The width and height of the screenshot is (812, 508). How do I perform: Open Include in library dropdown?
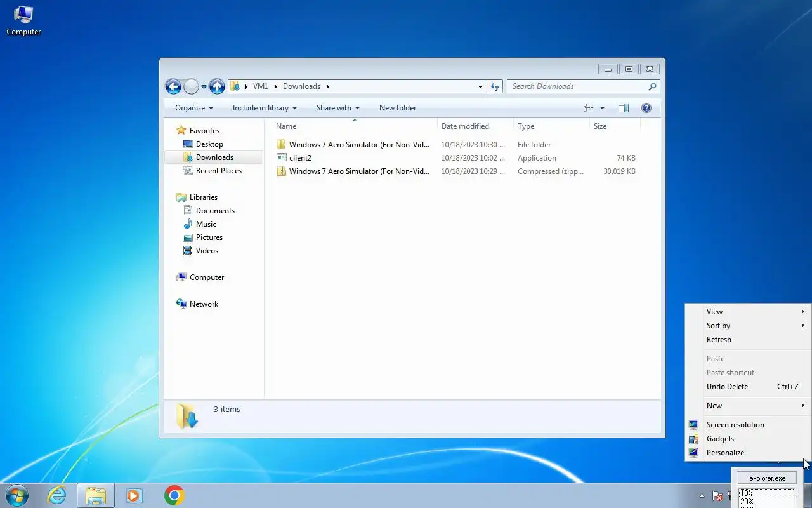tap(265, 108)
